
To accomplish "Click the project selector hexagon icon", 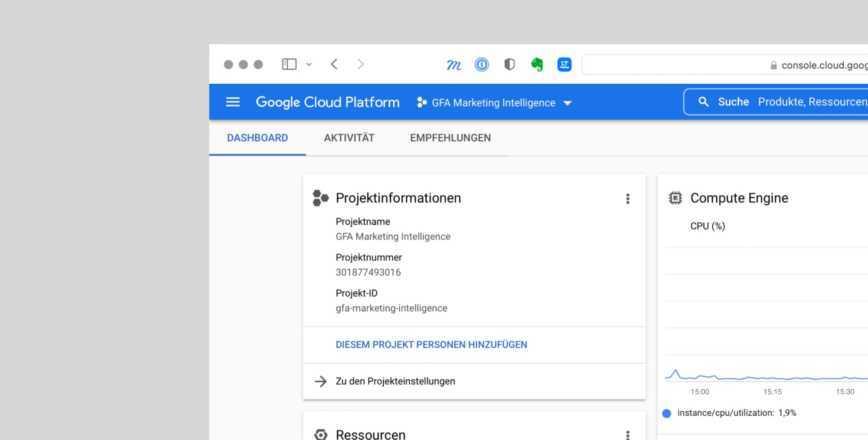I will click(421, 103).
